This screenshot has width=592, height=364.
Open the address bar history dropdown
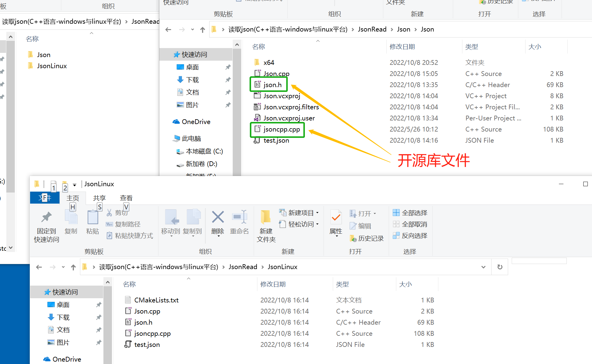(x=483, y=267)
